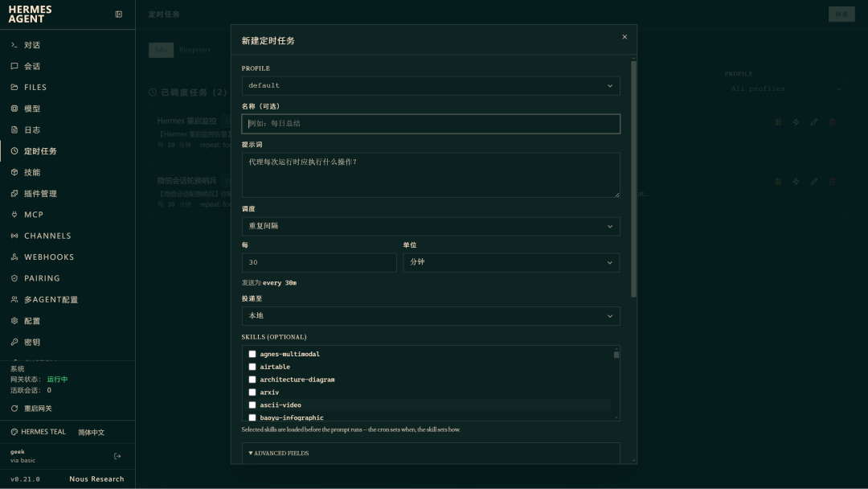Click the 重启网关 restart gateway button
This screenshot has height=489, width=868.
(31, 409)
